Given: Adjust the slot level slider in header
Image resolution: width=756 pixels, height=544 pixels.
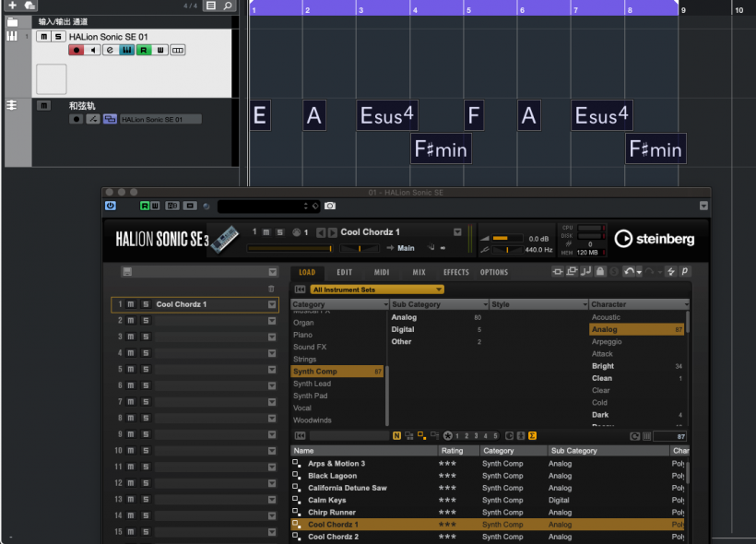Looking at the screenshot, I should (x=289, y=248).
